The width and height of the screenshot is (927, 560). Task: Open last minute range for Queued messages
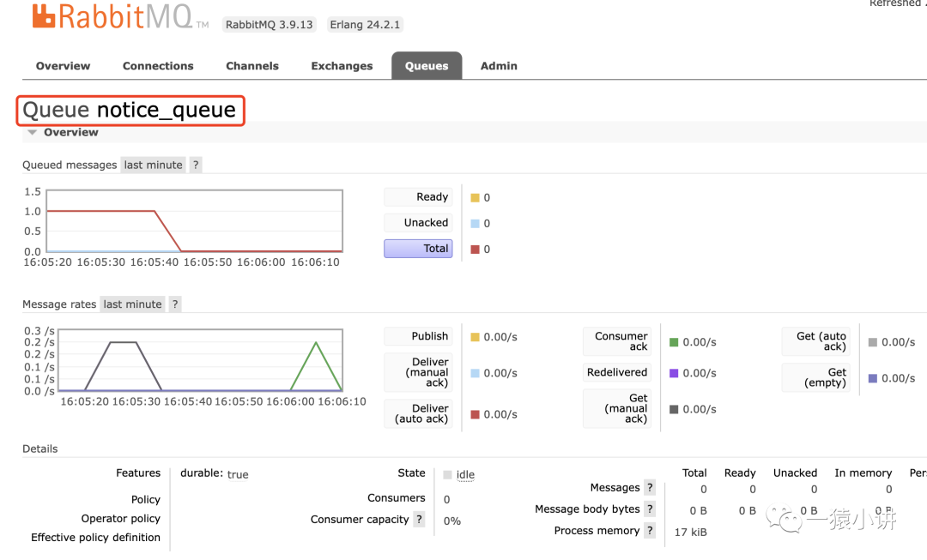coord(153,165)
